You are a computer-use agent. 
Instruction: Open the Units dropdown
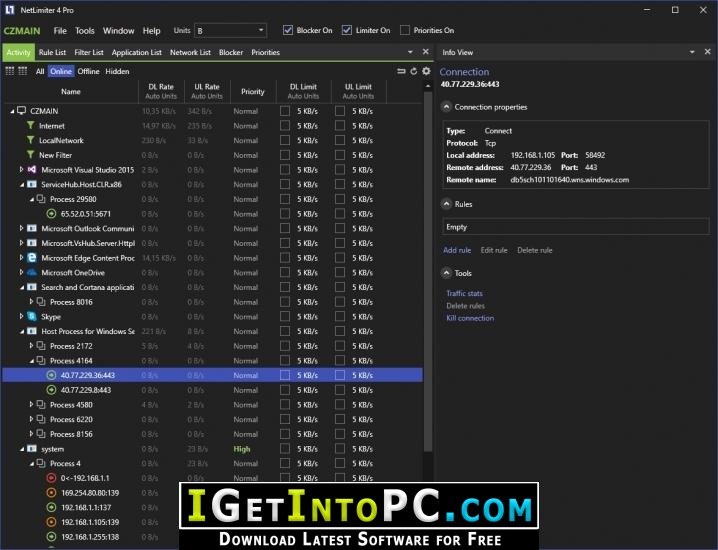230,31
